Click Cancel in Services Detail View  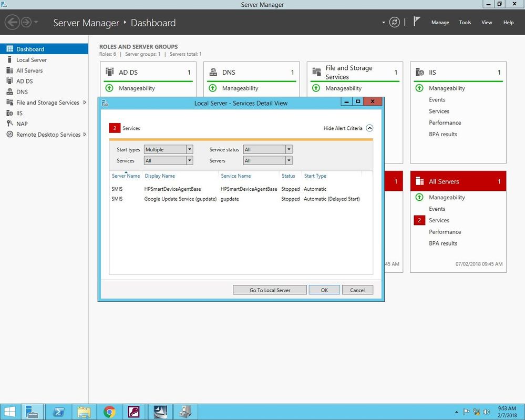click(357, 290)
